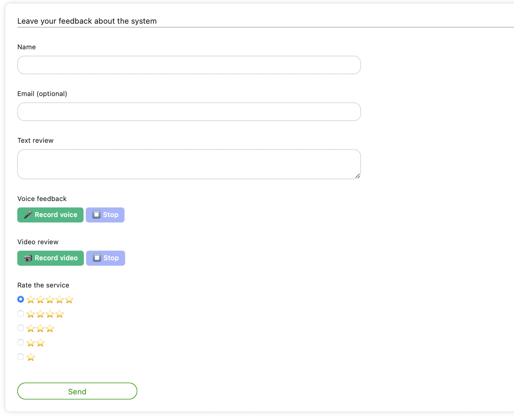Focus the Text review textarea
Image resolution: width=514 pixels, height=420 pixels.
click(x=189, y=164)
